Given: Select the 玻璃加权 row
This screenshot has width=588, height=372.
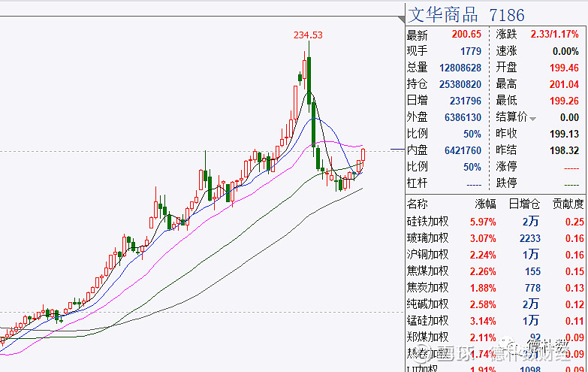Looking at the screenshot, I should 496,238.
